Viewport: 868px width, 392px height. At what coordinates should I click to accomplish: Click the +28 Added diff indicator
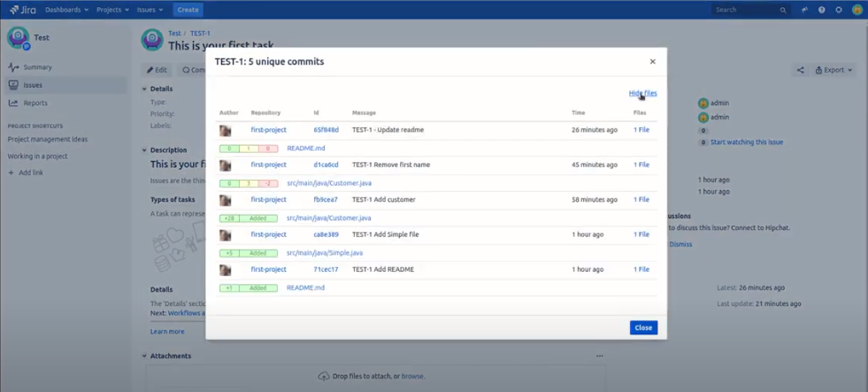pyautogui.click(x=249, y=219)
